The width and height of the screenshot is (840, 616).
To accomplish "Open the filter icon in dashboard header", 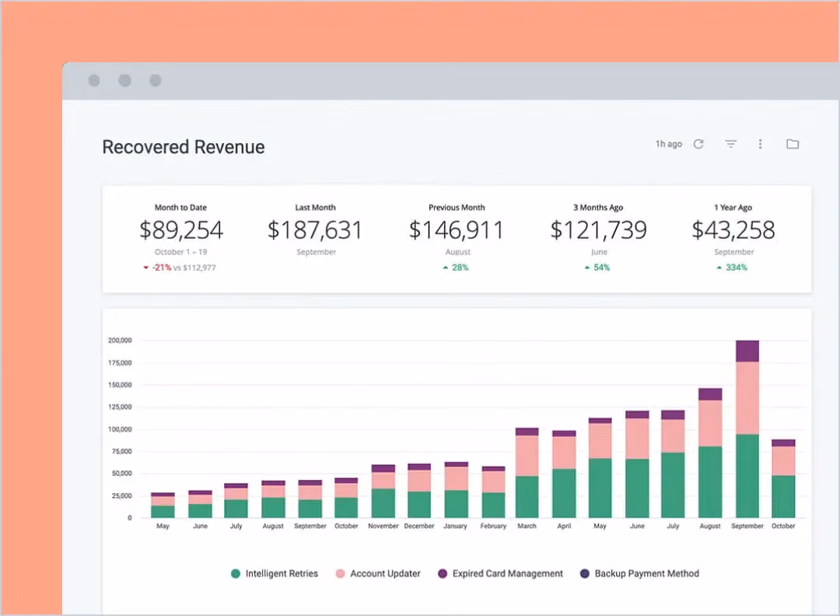I will pyautogui.click(x=730, y=144).
